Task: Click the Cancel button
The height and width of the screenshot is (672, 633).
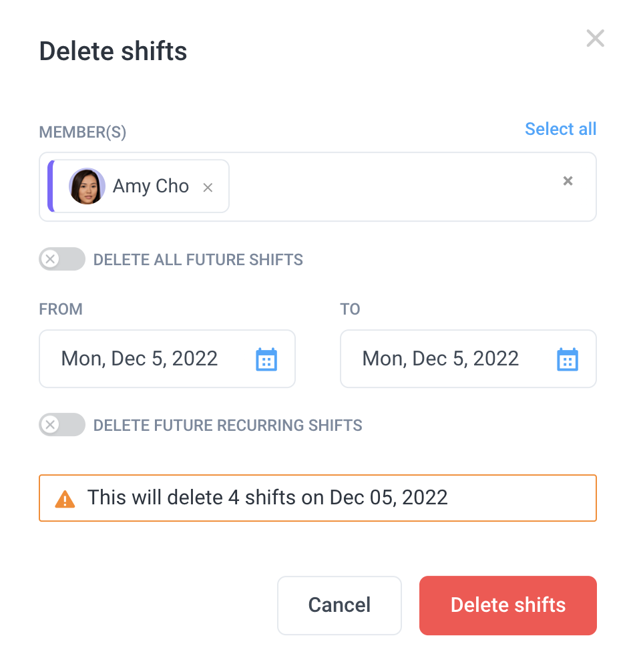Action: 339,605
